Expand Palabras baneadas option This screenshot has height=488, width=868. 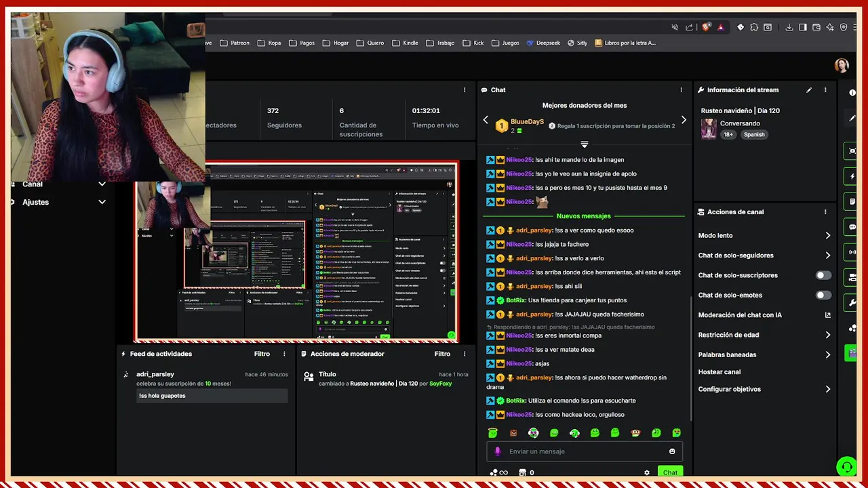tap(764, 354)
